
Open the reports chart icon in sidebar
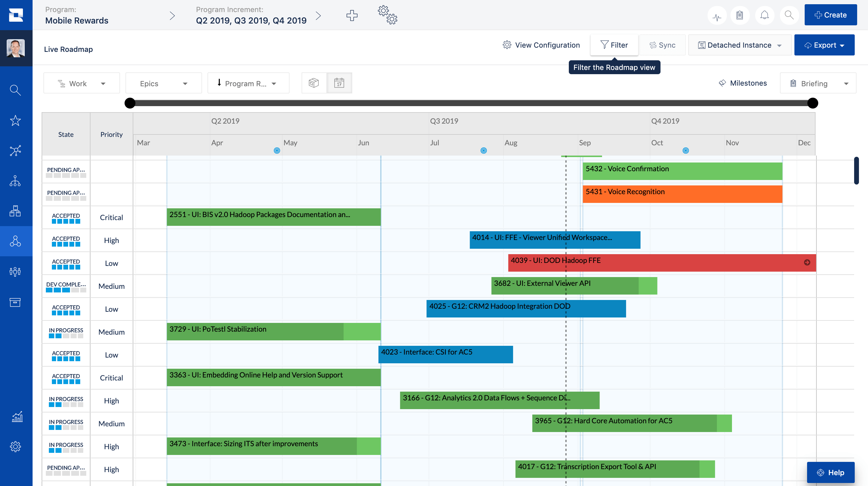(17, 417)
